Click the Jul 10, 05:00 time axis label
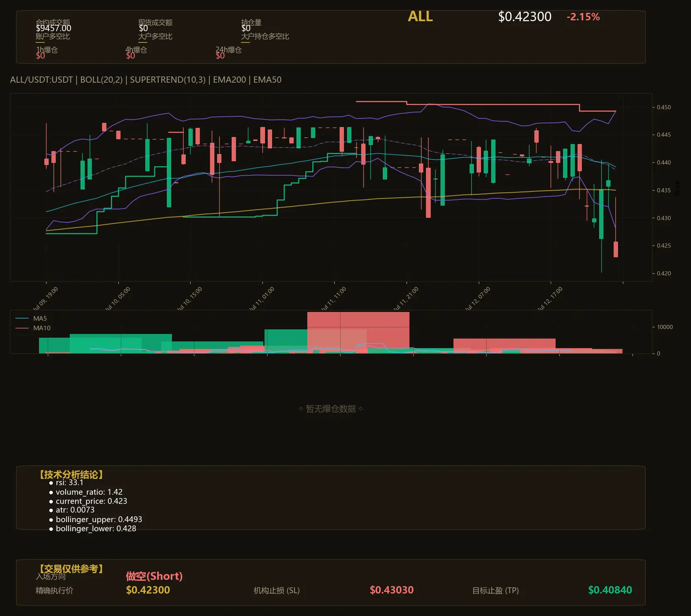The height and width of the screenshot is (616, 691). tap(118, 298)
